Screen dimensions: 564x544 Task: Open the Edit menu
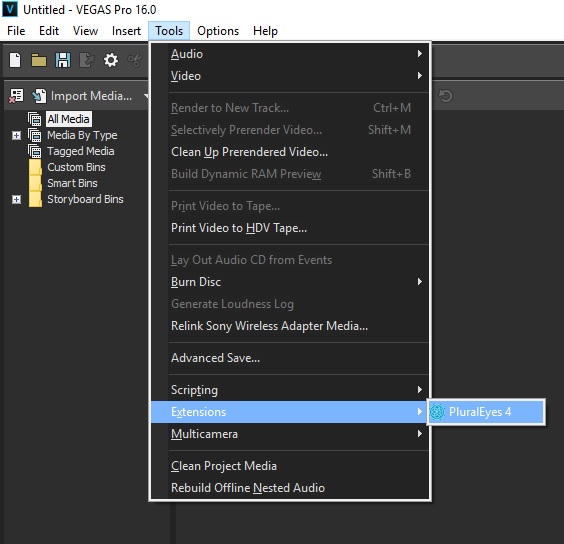pos(49,31)
